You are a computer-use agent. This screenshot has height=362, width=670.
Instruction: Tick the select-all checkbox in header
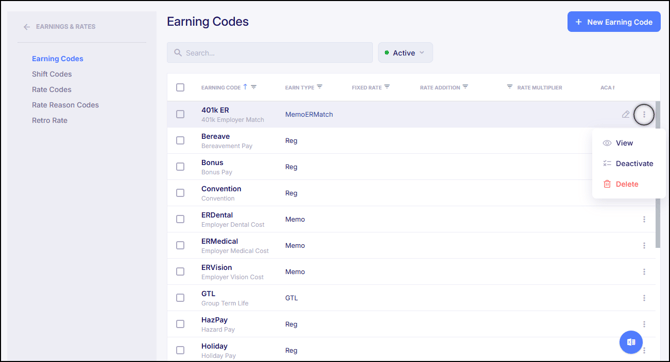click(x=180, y=87)
